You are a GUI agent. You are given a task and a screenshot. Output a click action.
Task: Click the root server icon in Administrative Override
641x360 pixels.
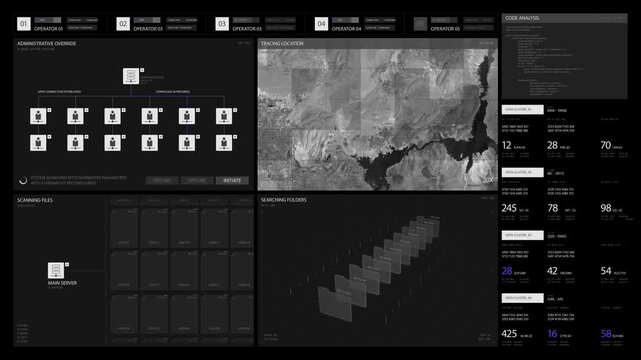131,76
